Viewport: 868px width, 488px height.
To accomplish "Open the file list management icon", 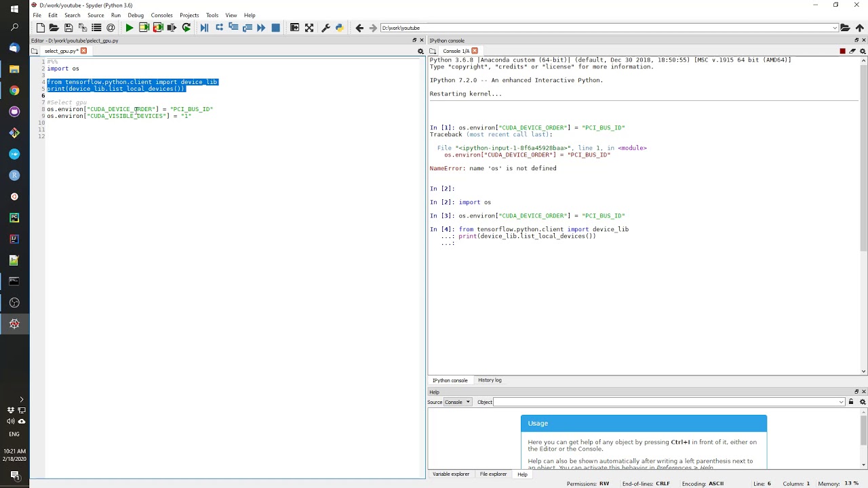I will click(x=96, y=28).
